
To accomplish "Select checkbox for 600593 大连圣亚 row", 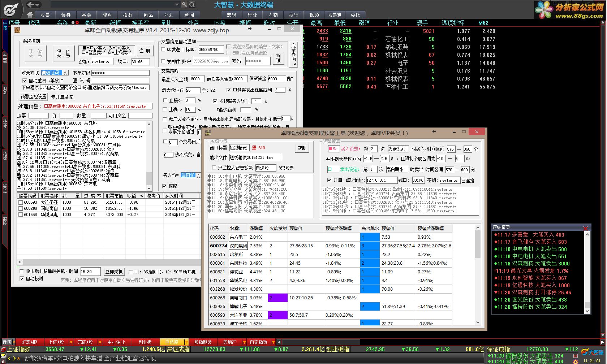I will (x=21, y=203).
